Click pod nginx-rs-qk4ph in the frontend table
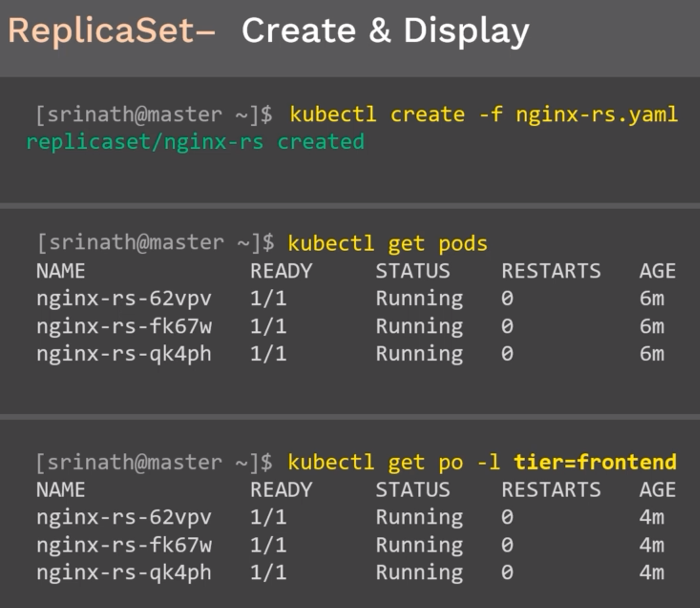The image size is (700, 608). (x=124, y=573)
